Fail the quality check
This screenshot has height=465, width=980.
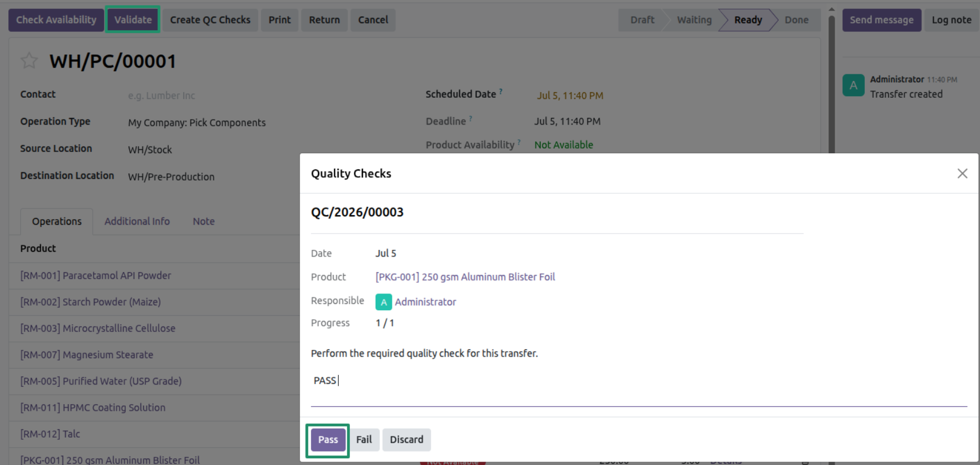(364, 440)
